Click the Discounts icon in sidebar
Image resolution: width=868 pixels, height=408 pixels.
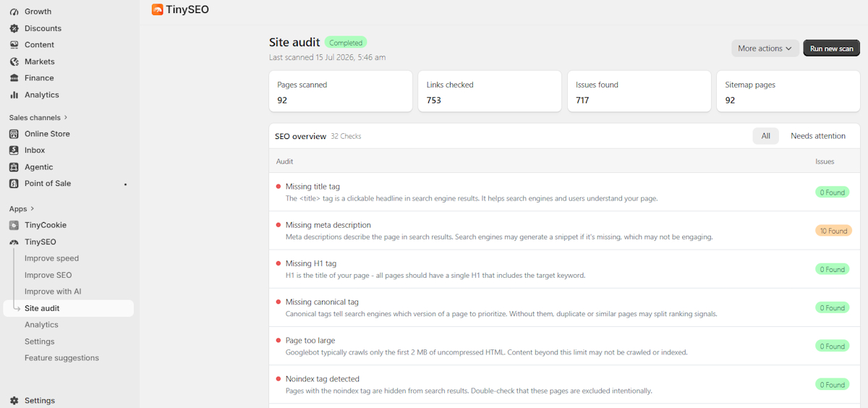point(14,28)
